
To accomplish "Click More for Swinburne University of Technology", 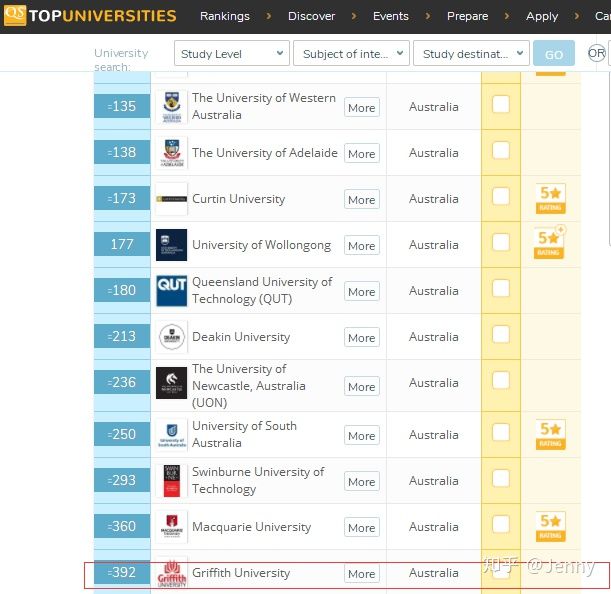I will coord(362,482).
